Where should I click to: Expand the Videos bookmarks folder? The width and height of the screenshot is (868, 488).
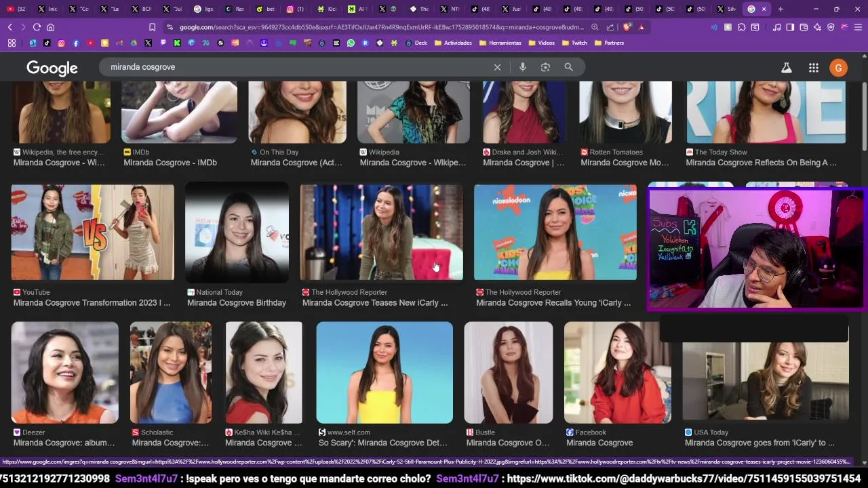tap(540, 43)
